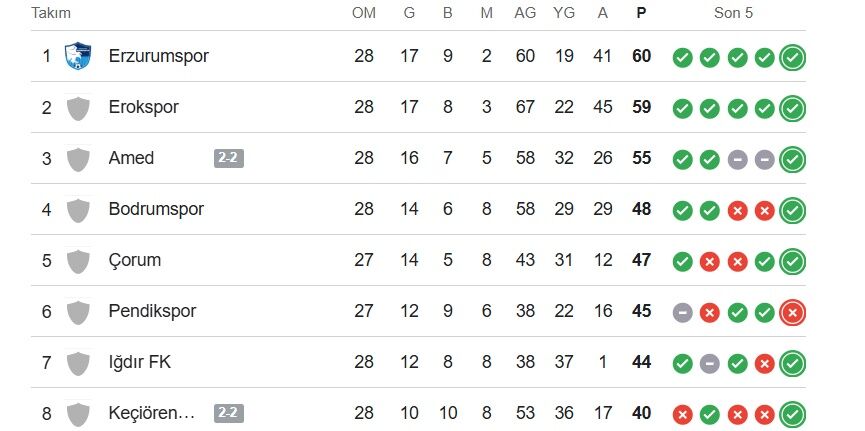The height and width of the screenshot is (431, 865).
Task: Click Erzurumspor's most recent win icon
Action: (793, 57)
